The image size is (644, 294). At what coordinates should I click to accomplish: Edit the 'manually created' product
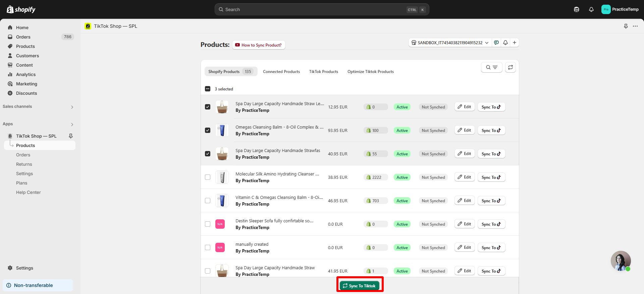tap(465, 247)
